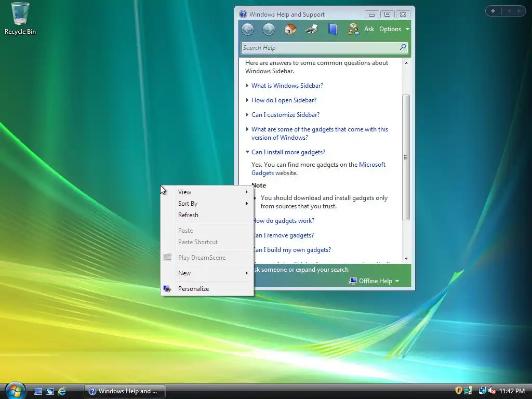Open 'How do gadgets work?' topic
The width and height of the screenshot is (532, 399).
tap(284, 221)
